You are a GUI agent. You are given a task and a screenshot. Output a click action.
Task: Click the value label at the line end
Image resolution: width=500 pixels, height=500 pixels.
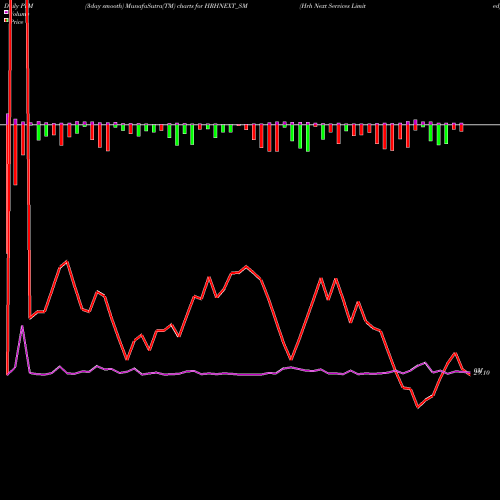[x=482, y=372]
